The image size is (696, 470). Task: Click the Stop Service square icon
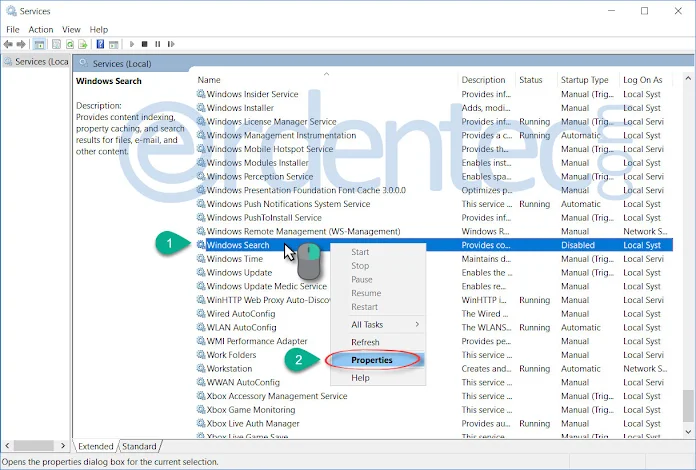(144, 44)
